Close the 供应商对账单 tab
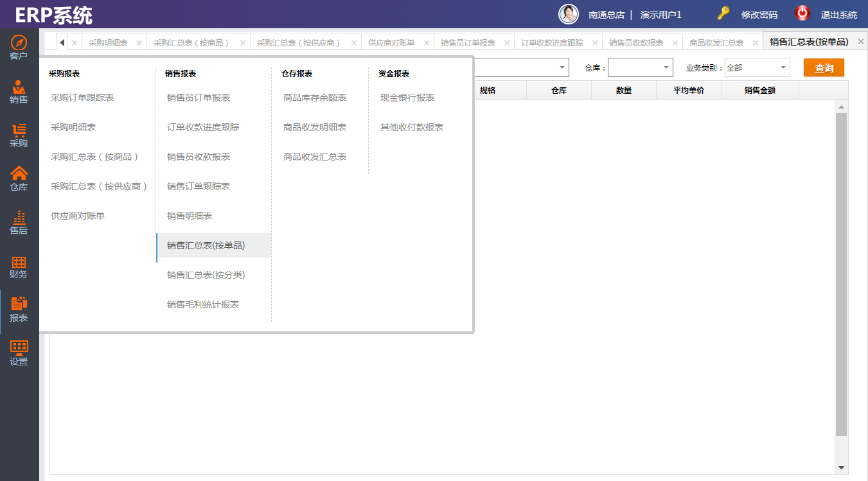The width and height of the screenshot is (868, 481). 425,43
